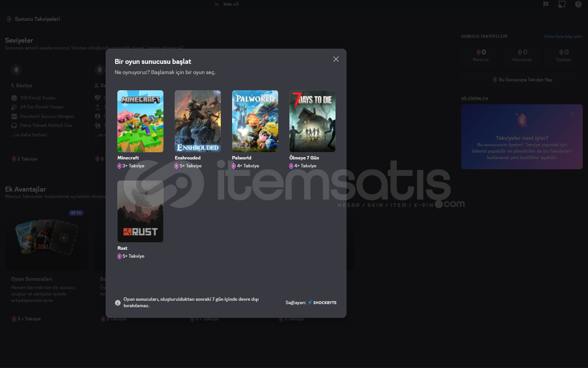
Task: Click the info icon beside the 7-day notice
Action: click(118, 303)
